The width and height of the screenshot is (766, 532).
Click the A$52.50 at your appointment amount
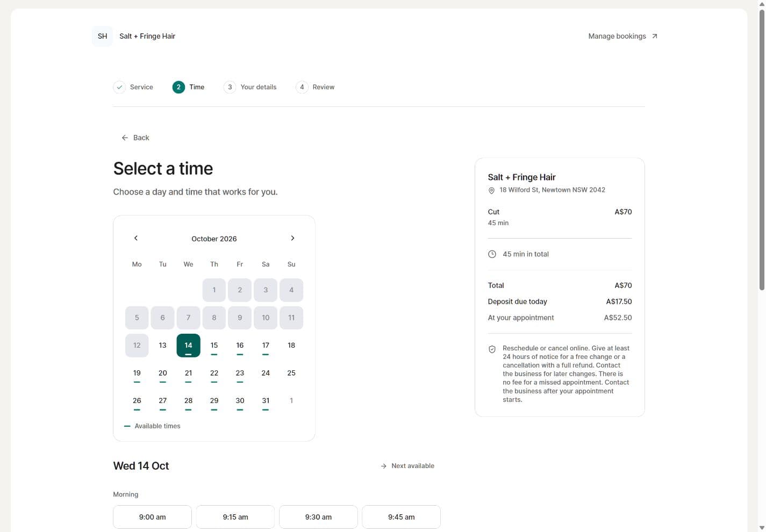pos(618,318)
